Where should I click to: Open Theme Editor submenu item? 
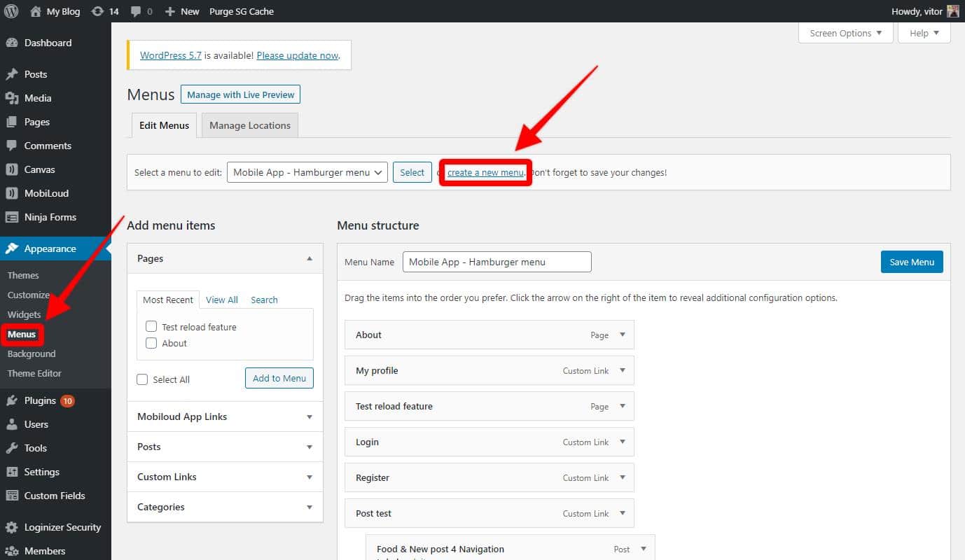pos(34,373)
